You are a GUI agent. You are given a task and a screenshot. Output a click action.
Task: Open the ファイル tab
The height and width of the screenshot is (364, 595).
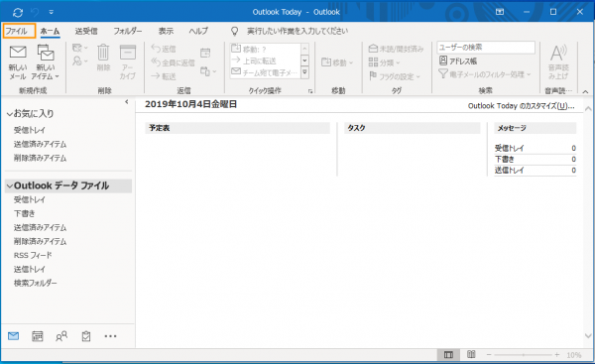[x=19, y=31]
